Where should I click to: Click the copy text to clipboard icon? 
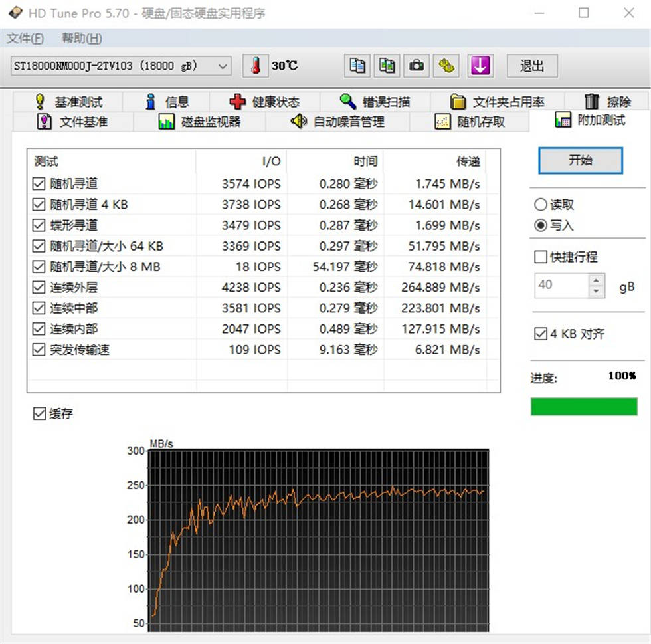click(357, 66)
